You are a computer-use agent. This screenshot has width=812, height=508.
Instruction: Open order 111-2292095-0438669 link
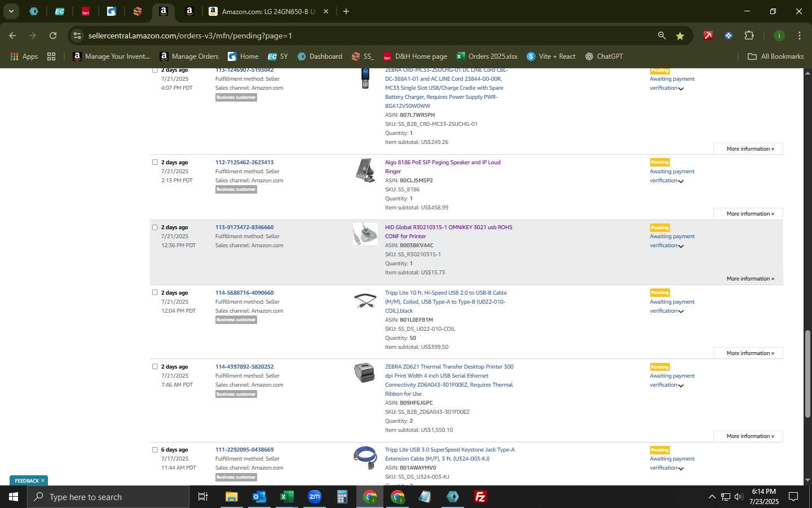point(244,450)
